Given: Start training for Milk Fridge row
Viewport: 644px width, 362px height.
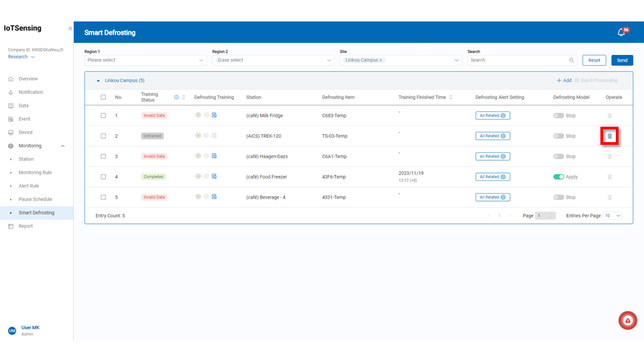Looking at the screenshot, I should tap(198, 115).
